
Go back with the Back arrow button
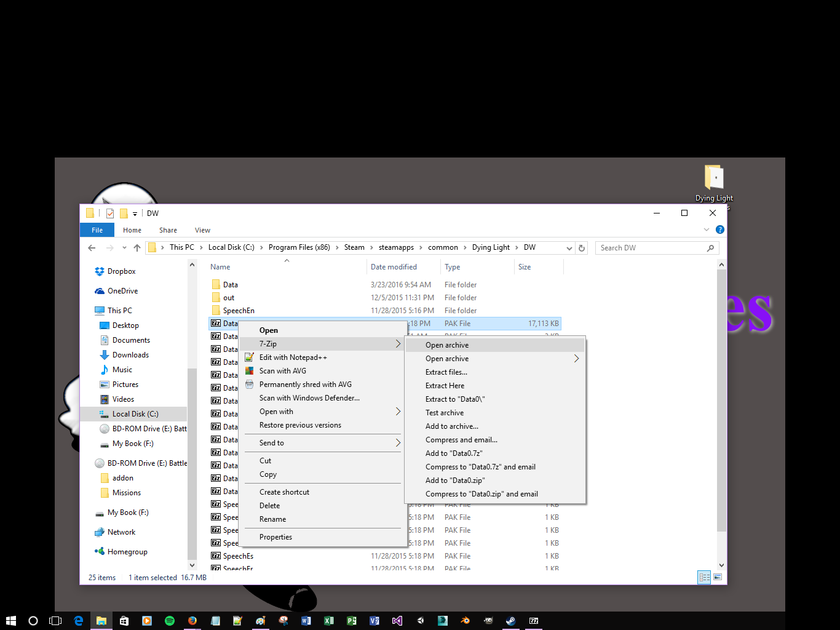[92, 248]
